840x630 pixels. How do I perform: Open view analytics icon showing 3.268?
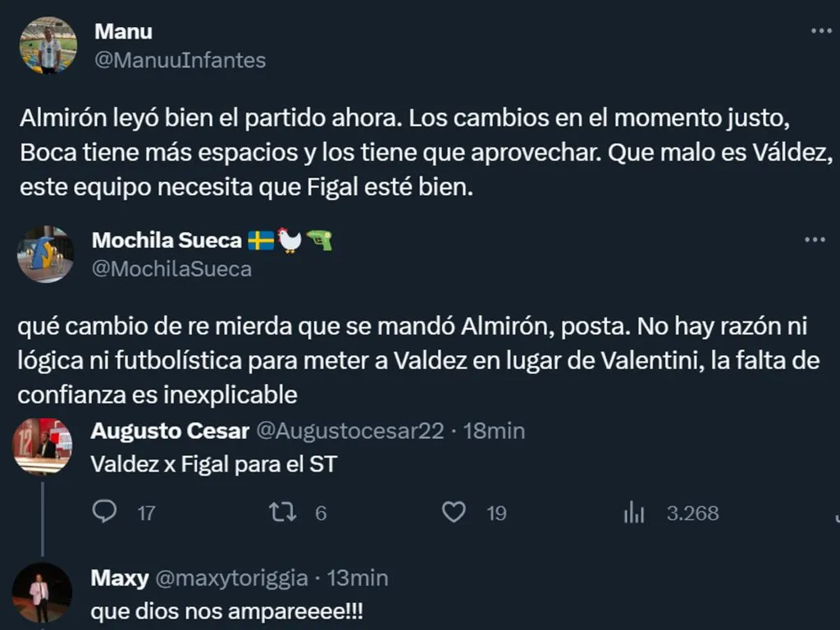[634, 514]
